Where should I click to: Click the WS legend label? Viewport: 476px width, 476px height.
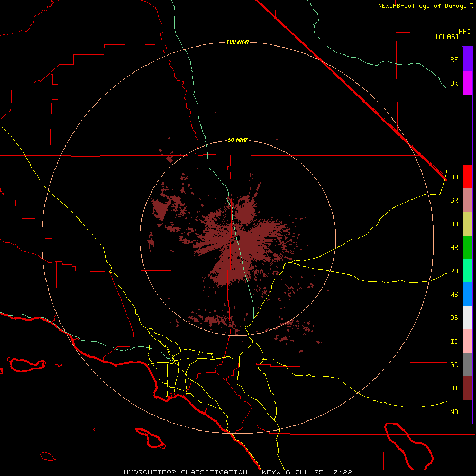(x=454, y=294)
